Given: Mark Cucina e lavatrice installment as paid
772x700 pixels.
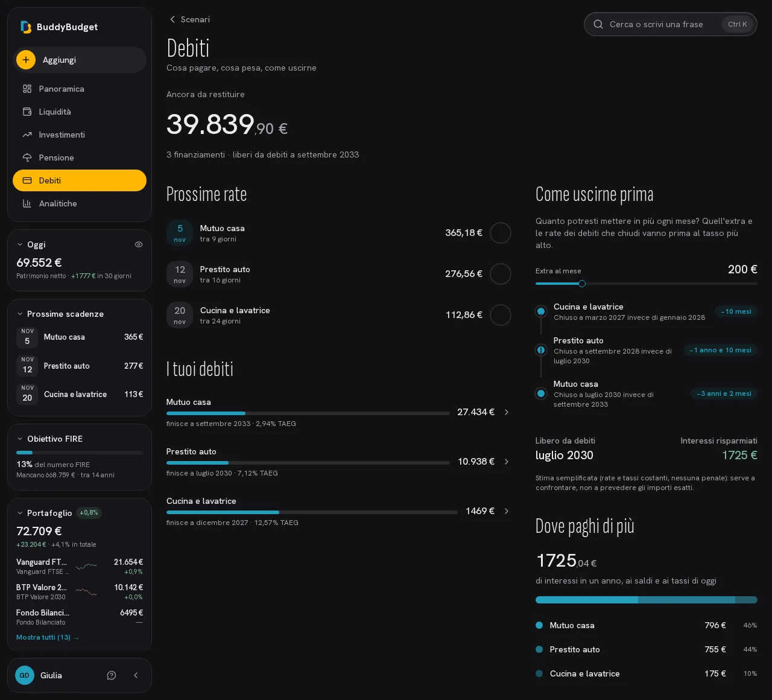Looking at the screenshot, I should click(501, 315).
